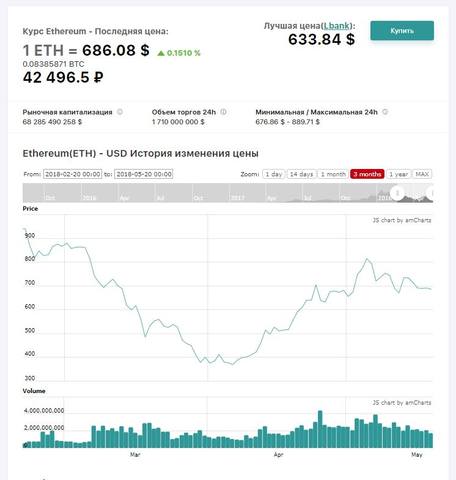Open the amCharts link in Volume chart
456x480 pixels.
point(402,403)
